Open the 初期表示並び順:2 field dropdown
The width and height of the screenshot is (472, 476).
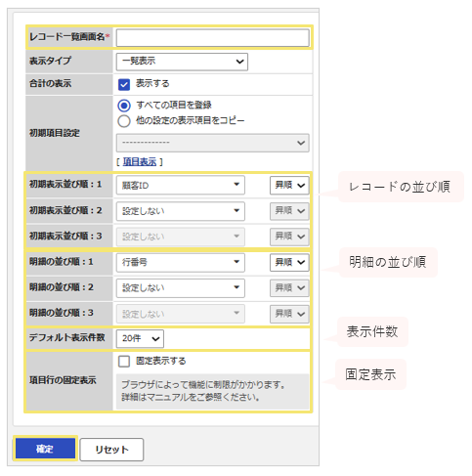tap(181, 211)
